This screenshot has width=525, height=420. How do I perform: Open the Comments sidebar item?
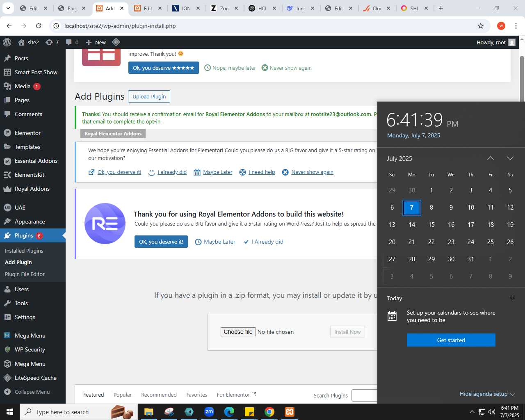coord(28,114)
